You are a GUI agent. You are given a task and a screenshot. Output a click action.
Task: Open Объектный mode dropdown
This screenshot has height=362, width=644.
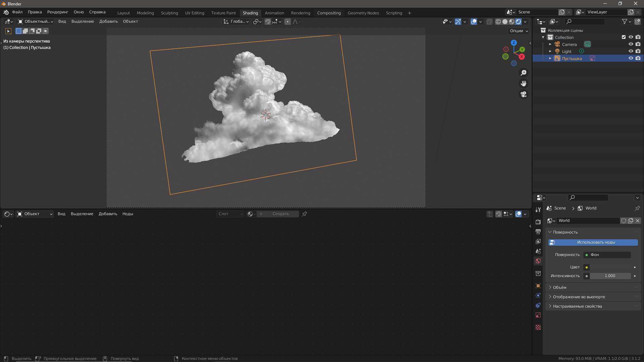36,22
